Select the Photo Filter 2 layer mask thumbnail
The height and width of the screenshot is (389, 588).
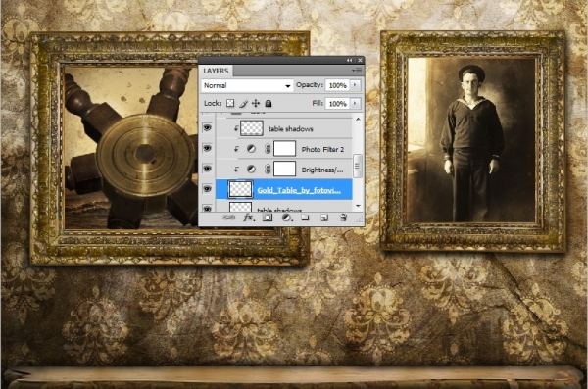pos(284,149)
